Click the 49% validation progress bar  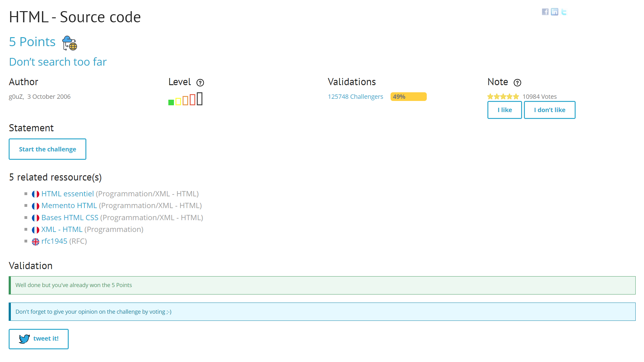point(408,97)
